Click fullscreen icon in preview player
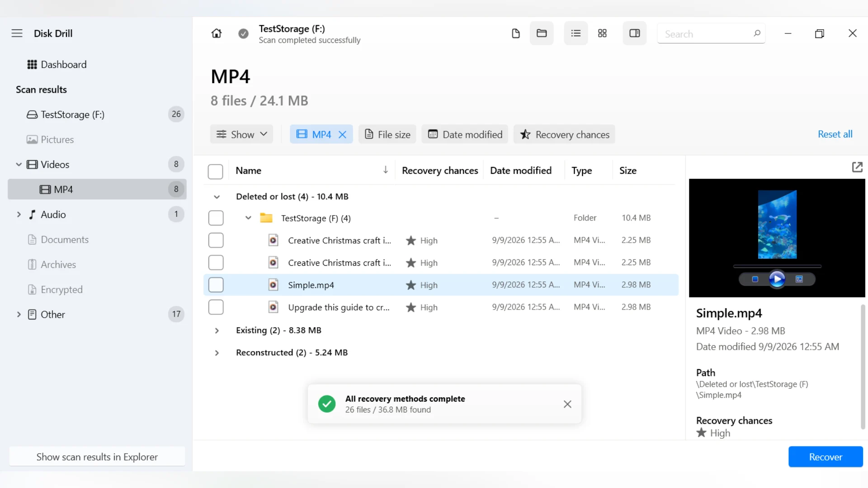Viewport: 868px width, 488px height. coord(799,279)
